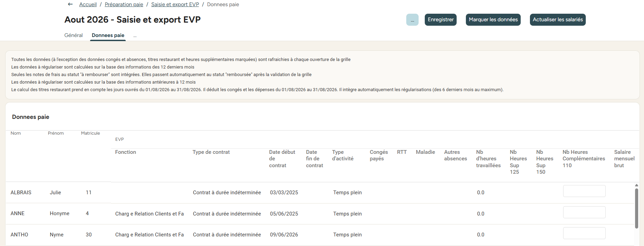Click Salaire mensuel brut header
This screenshot has width=644, height=246.
tap(624, 159)
